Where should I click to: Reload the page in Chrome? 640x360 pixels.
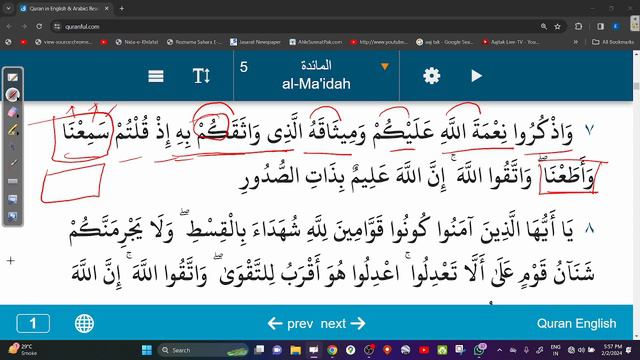39,26
